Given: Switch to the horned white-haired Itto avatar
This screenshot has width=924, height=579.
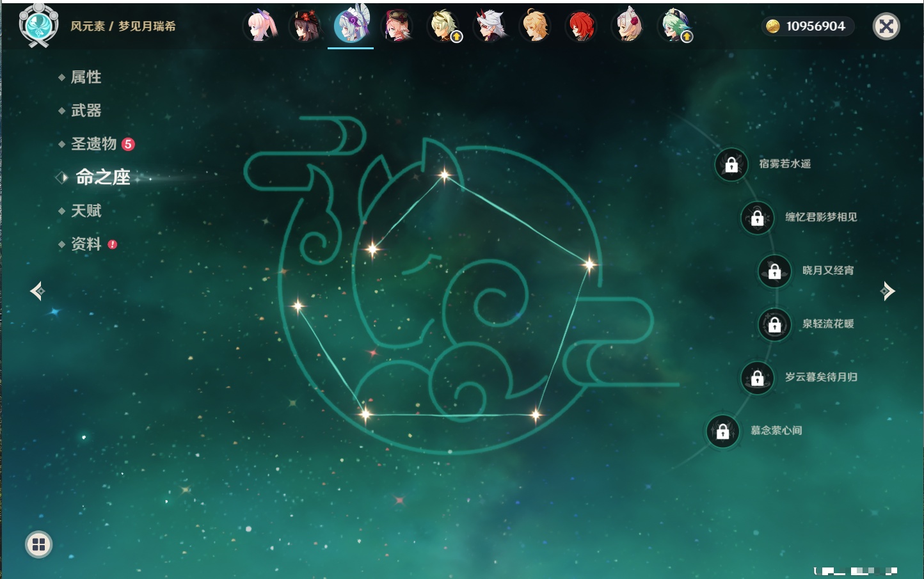Looking at the screenshot, I should coord(490,26).
